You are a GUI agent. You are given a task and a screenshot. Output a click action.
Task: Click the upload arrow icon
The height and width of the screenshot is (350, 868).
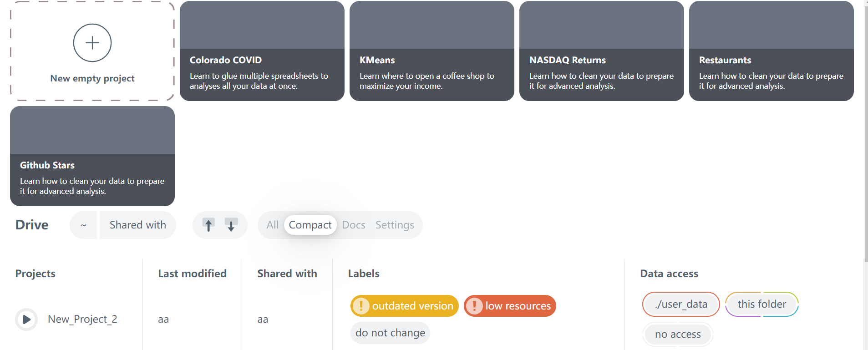coord(208,225)
